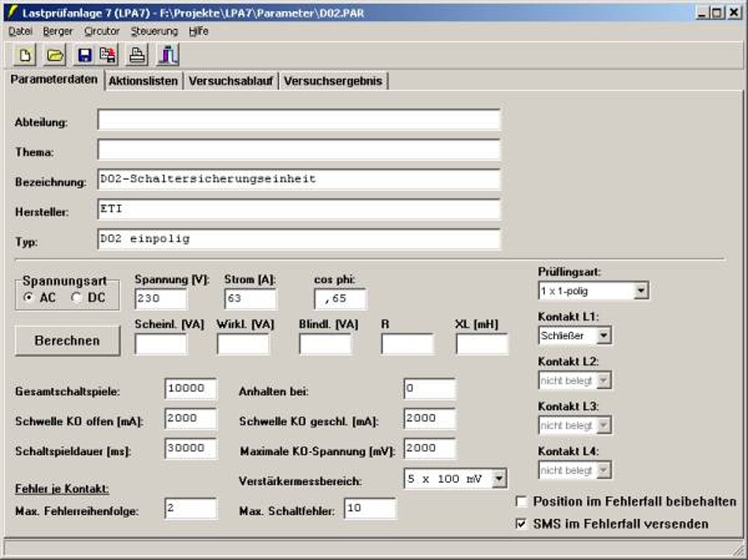Open the Kontakt L4 dropdown
The image size is (748, 560).
pyautogui.click(x=603, y=470)
